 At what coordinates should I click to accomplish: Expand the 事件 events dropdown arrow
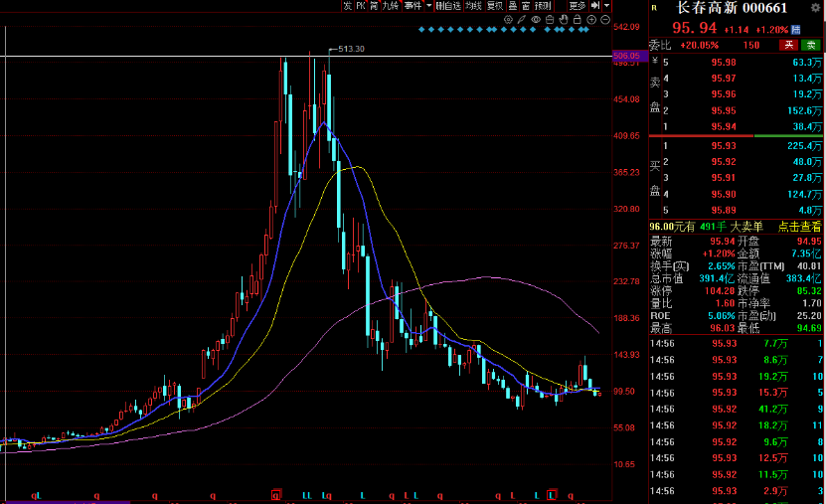point(428,6)
